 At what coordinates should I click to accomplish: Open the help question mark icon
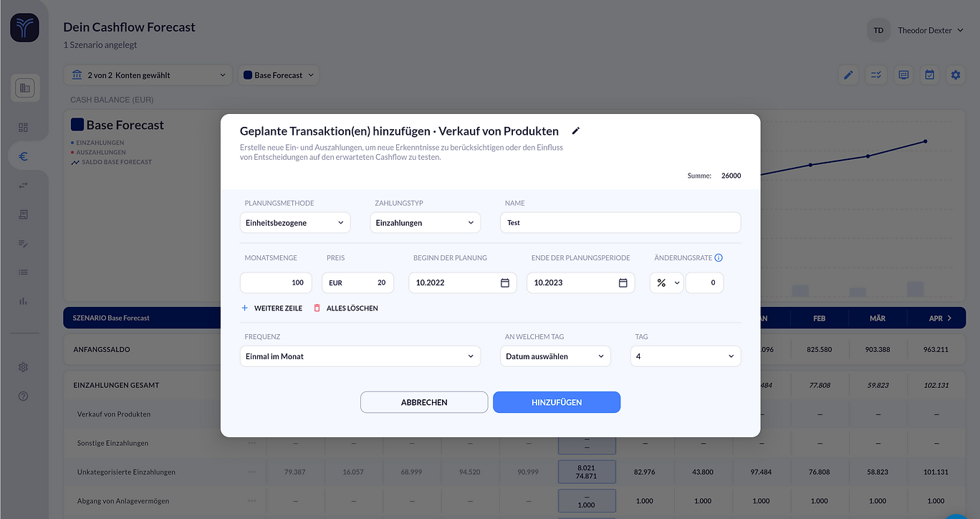pos(24,396)
